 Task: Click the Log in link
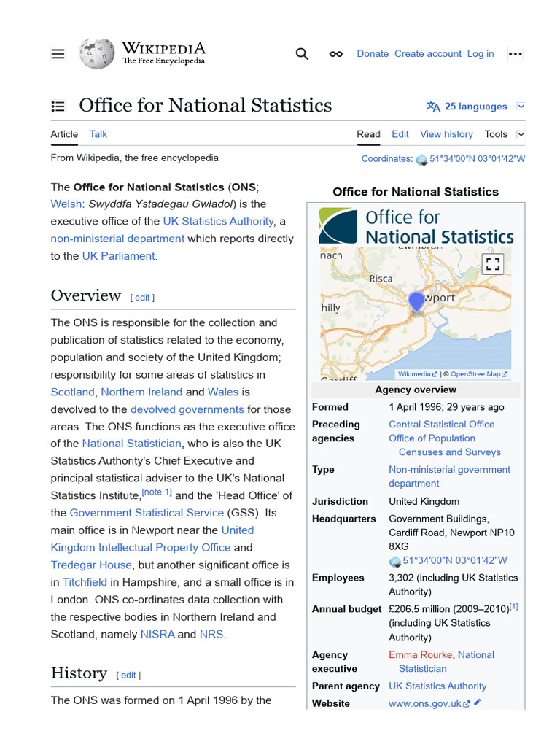coord(480,54)
